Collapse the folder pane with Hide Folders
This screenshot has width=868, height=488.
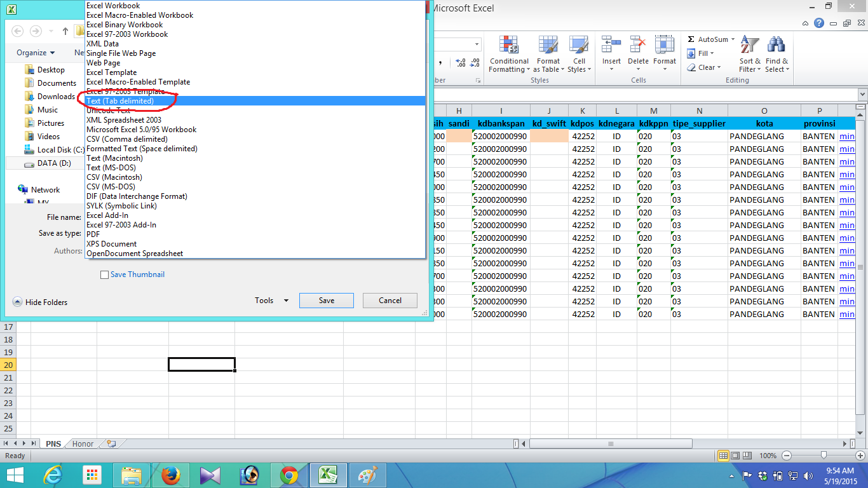40,302
